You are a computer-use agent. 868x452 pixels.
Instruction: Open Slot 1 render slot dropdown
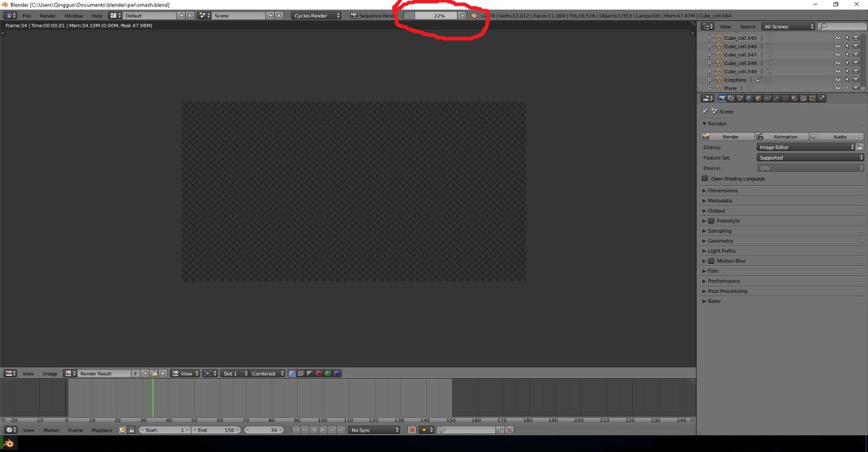[235, 373]
